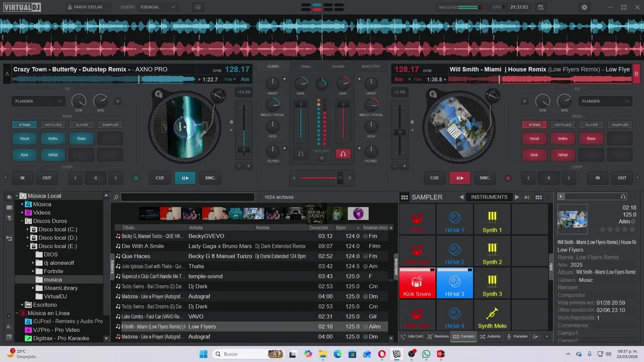Skip to next sampler bank icon
Screen dimensions: 644x362
(x=527, y=197)
